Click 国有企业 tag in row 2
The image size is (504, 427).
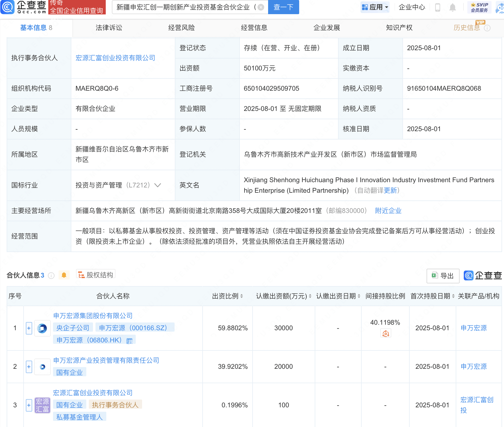pyautogui.click(x=69, y=373)
